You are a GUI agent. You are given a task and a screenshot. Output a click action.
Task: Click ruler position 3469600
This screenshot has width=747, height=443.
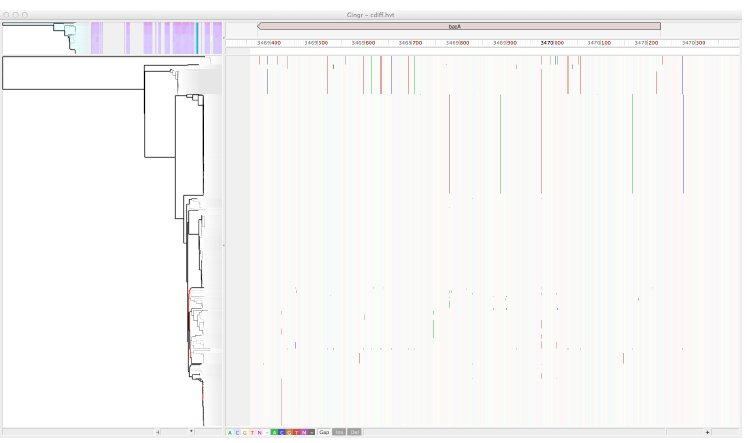pyautogui.click(x=363, y=43)
